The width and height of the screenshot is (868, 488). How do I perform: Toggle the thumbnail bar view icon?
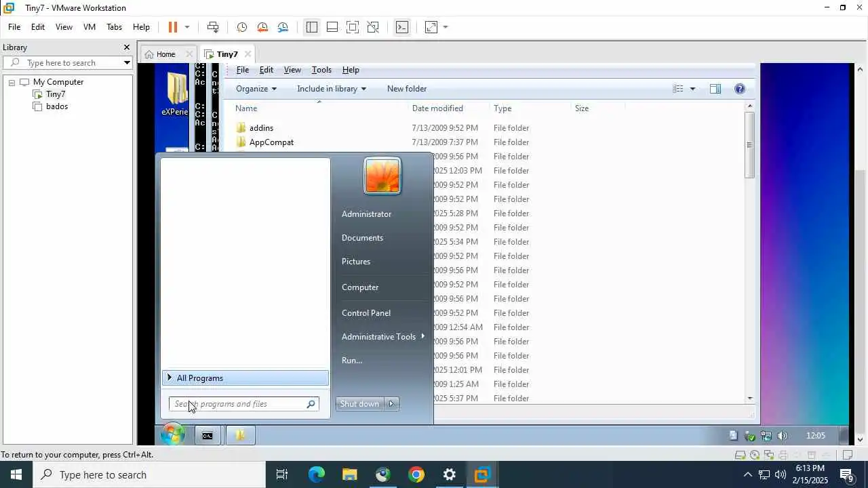click(x=332, y=27)
